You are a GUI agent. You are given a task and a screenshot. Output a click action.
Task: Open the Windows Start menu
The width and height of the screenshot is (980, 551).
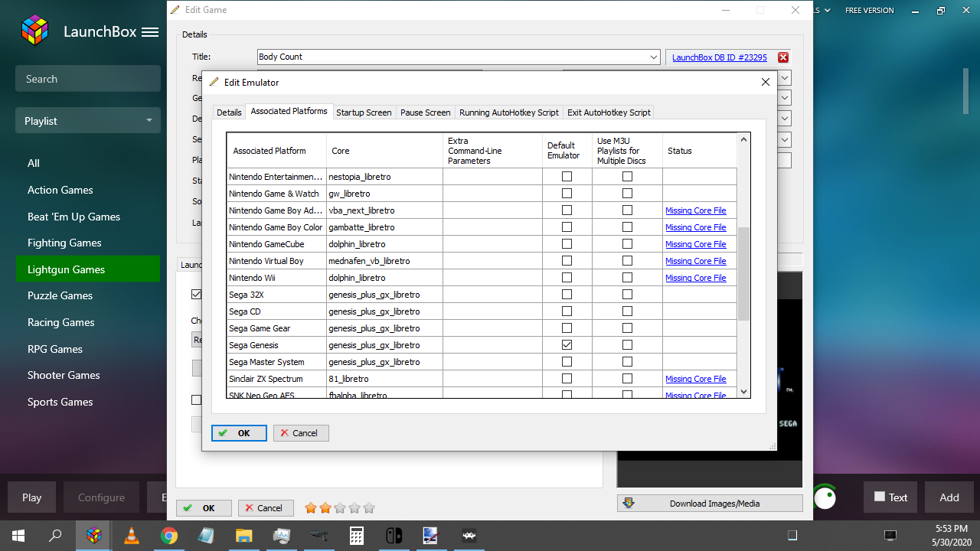pyautogui.click(x=18, y=536)
